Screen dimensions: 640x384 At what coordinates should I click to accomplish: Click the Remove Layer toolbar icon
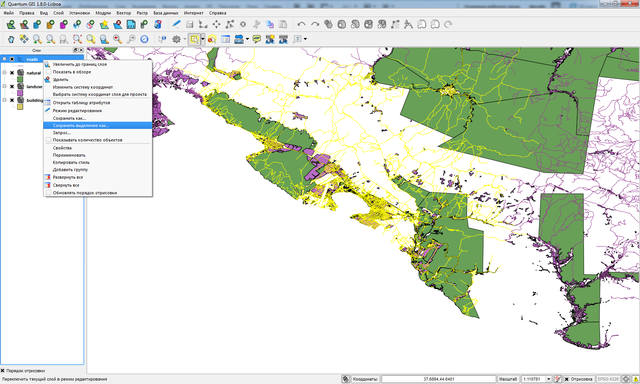pos(118,24)
